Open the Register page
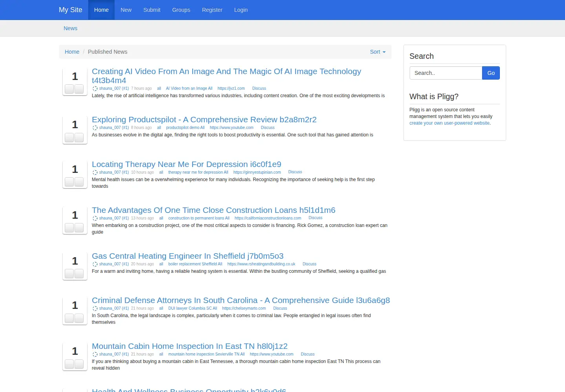 pyautogui.click(x=212, y=10)
